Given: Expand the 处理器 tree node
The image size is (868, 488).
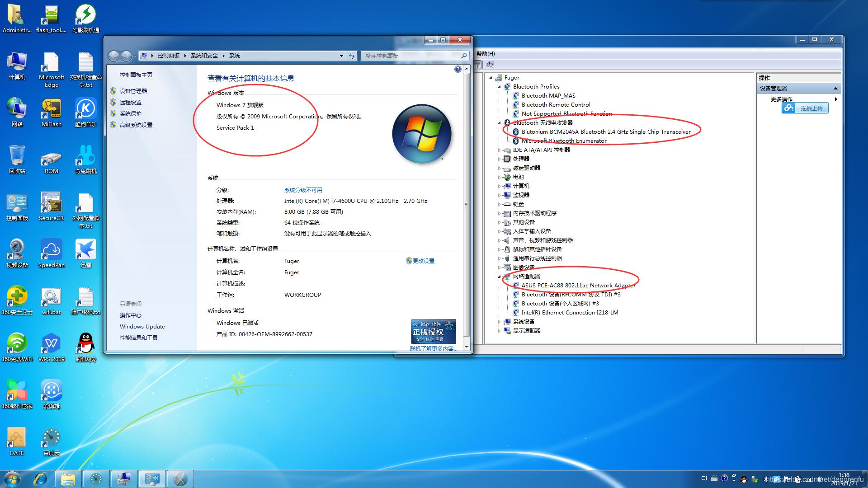Looking at the screenshot, I should tap(500, 159).
